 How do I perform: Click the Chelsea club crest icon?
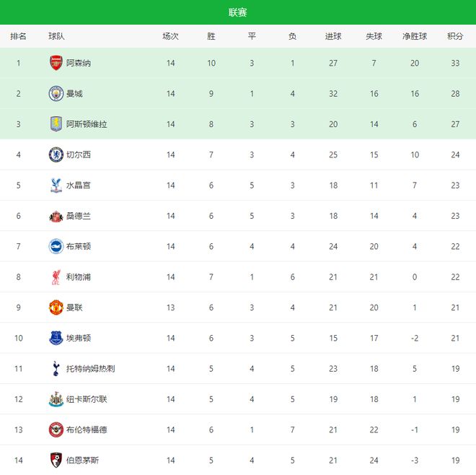tap(56, 154)
